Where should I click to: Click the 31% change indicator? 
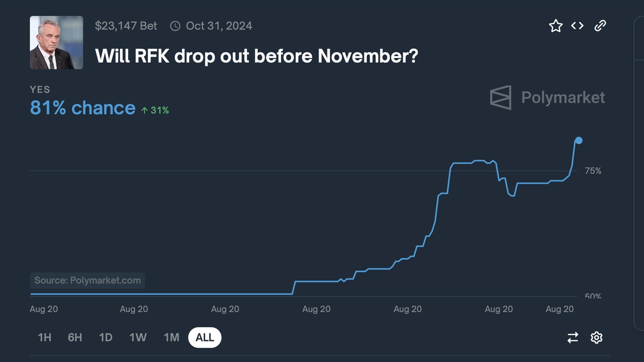[154, 110]
